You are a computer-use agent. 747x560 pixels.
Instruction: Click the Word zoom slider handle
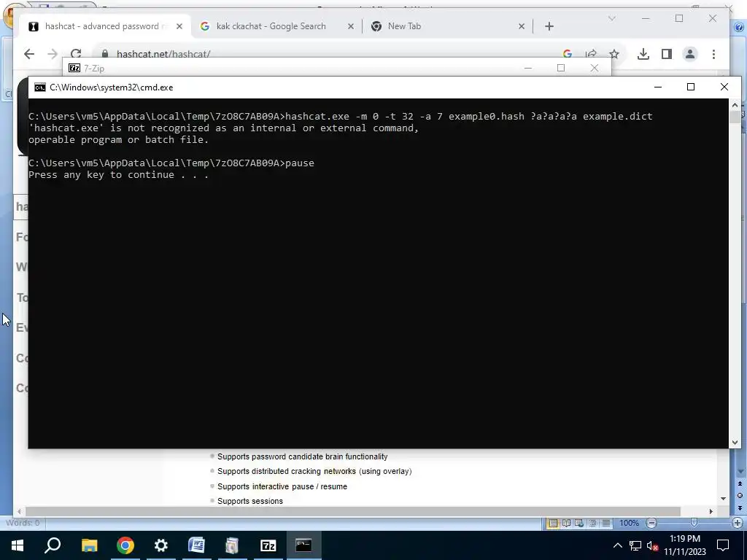point(694,523)
